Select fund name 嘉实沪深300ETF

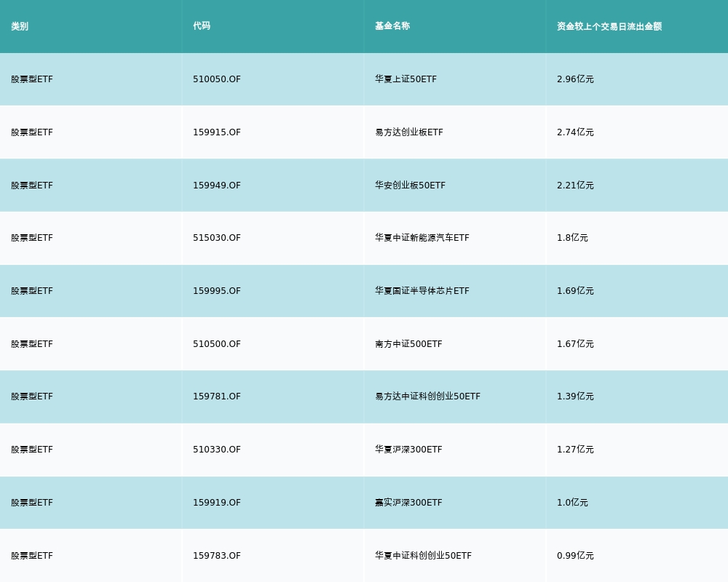(x=408, y=503)
